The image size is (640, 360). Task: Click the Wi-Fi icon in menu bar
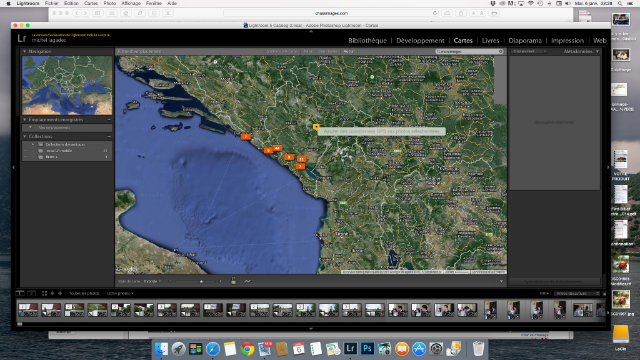(x=531, y=3)
